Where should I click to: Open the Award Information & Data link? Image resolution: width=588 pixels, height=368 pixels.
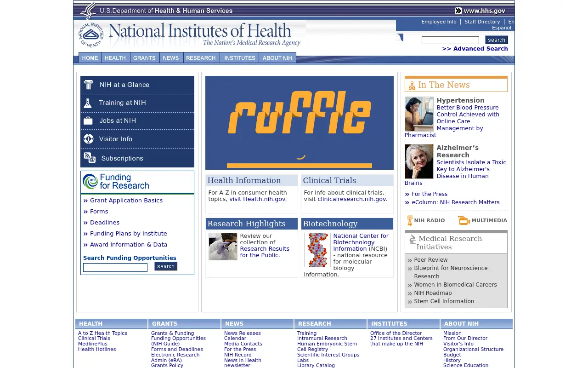(129, 245)
